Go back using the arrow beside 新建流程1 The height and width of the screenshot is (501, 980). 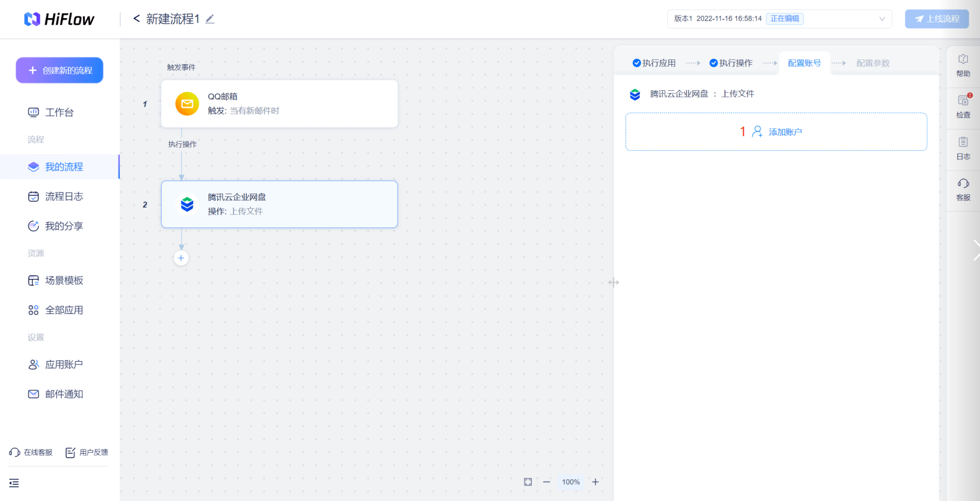pyautogui.click(x=137, y=19)
